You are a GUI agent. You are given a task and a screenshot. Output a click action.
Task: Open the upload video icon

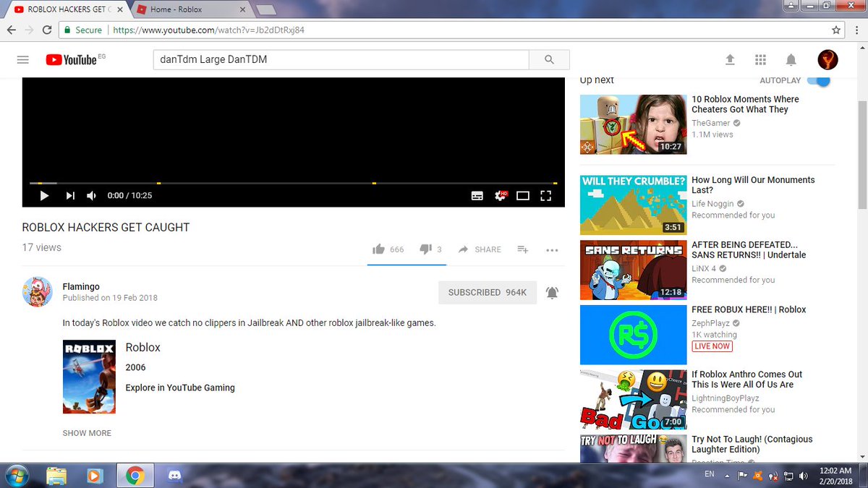[x=730, y=59]
